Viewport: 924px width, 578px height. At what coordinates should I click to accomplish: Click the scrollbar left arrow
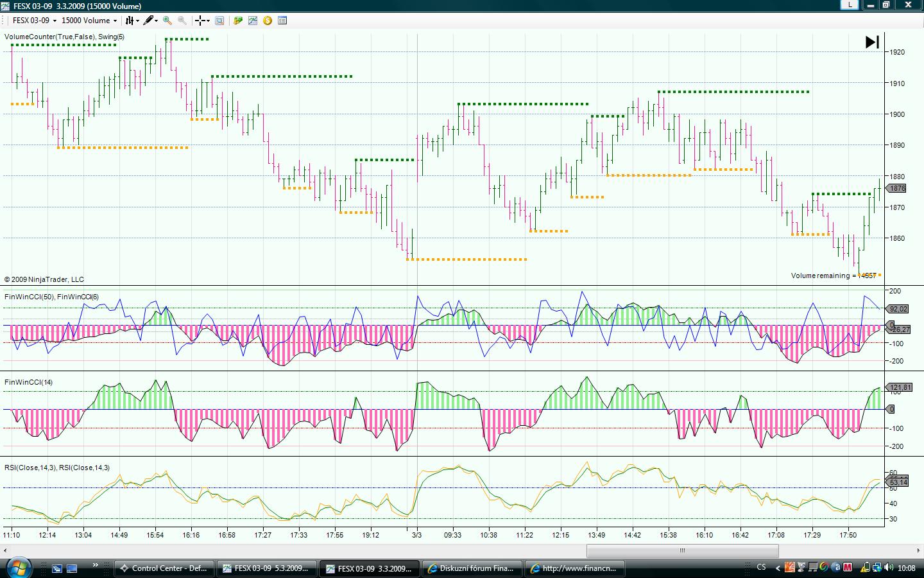5,550
